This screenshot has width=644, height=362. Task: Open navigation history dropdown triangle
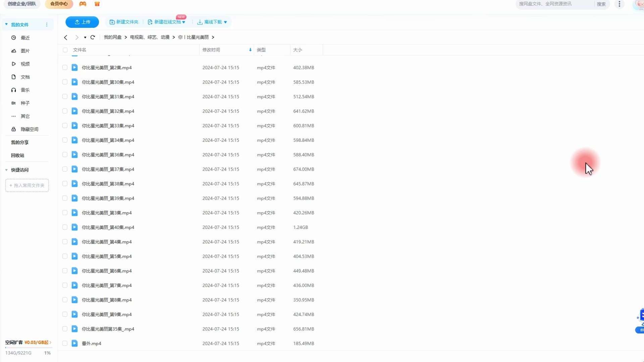85,38
